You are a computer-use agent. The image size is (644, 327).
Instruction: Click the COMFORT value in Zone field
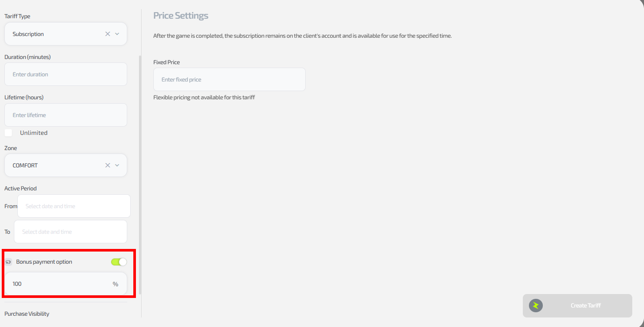pyautogui.click(x=25, y=165)
